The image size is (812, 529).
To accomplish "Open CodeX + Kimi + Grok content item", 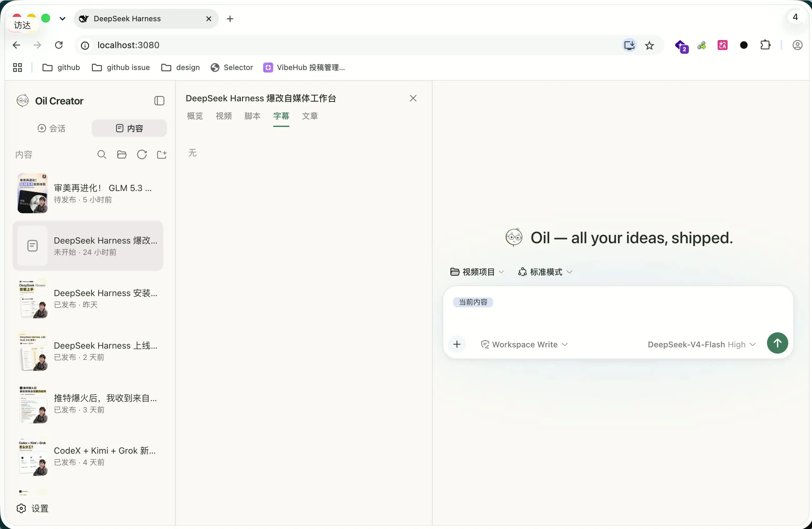I will click(x=88, y=456).
